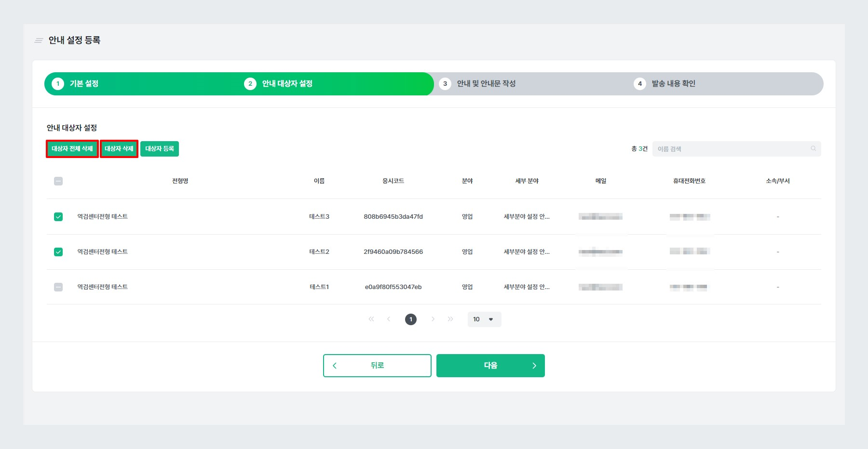Click code 2f9460a09b784566
The image size is (868, 449).
click(x=393, y=252)
